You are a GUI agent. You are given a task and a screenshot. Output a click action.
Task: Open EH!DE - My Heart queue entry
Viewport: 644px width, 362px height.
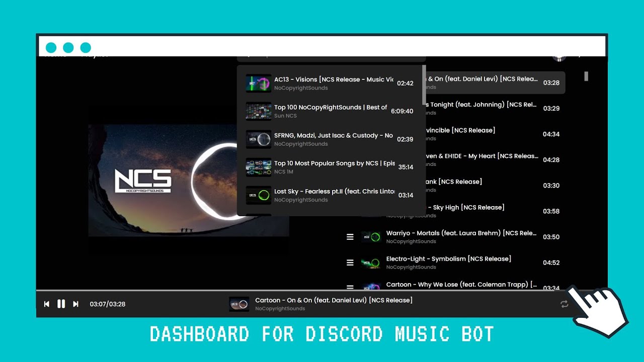[496, 160]
